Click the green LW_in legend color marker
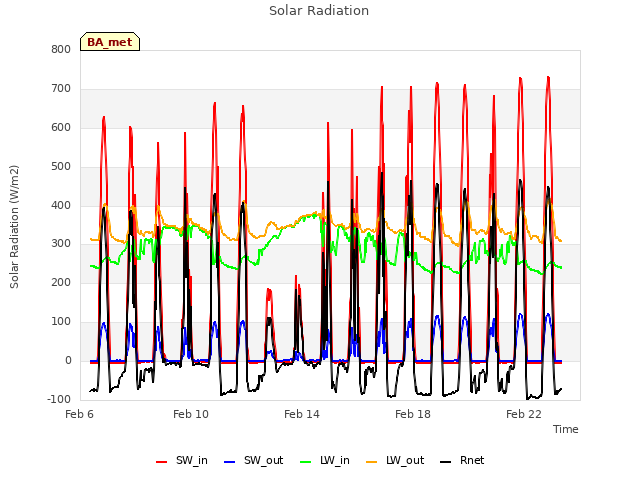The height and width of the screenshot is (480, 640). click(x=306, y=462)
